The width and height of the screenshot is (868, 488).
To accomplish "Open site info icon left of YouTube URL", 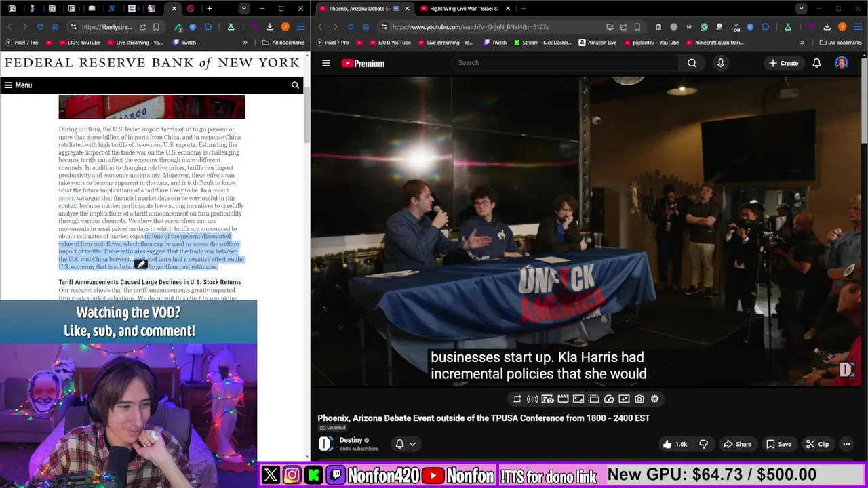I will 384,27.
